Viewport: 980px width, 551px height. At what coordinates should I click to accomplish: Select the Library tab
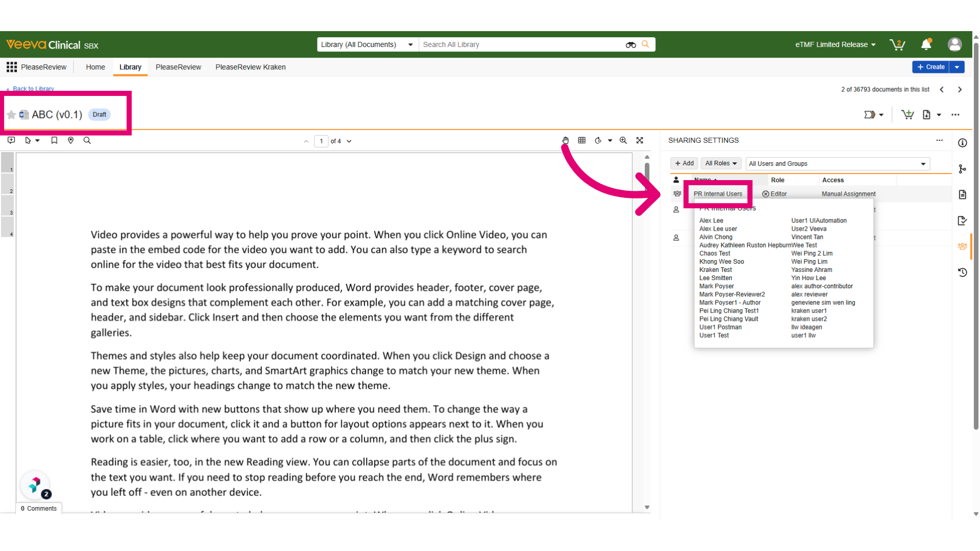[x=130, y=67]
